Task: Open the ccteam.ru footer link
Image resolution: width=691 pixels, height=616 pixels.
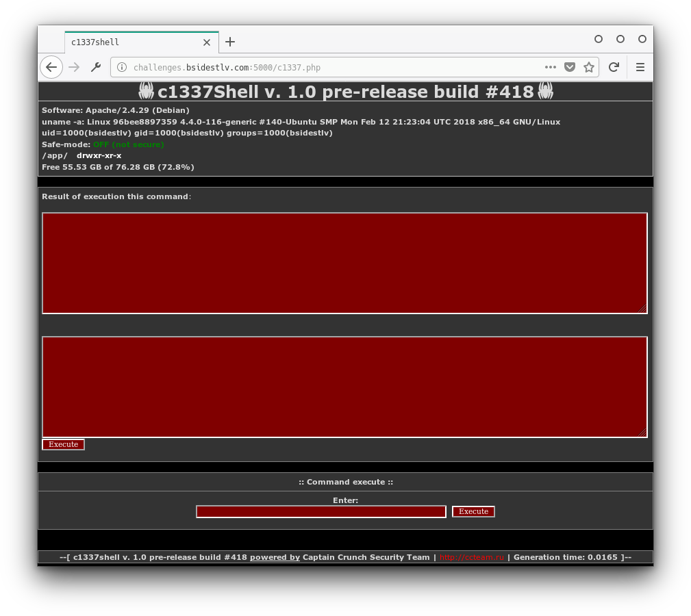Action: (x=471, y=557)
